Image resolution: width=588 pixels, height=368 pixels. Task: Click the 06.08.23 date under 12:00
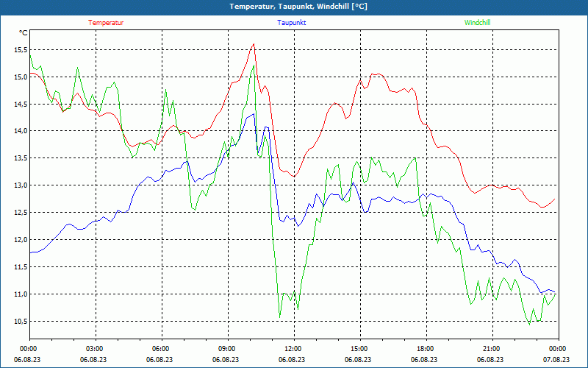point(292,359)
